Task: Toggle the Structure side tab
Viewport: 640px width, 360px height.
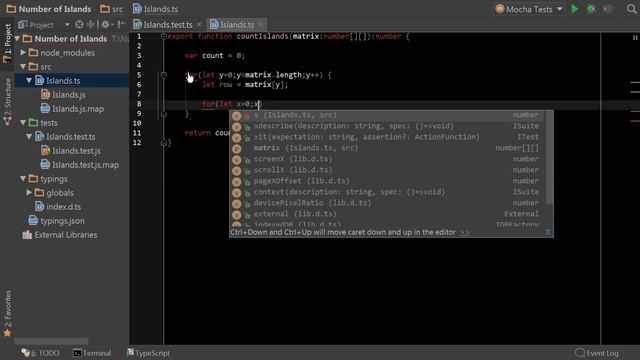Action: [7, 101]
